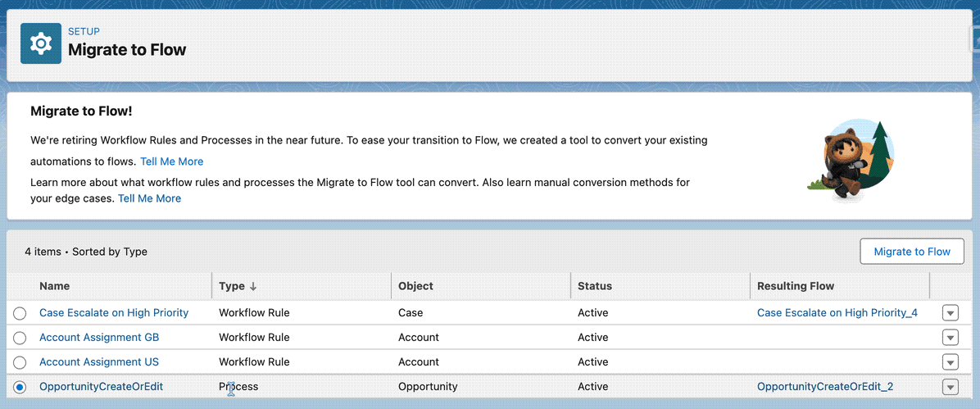Click Workflow Rule cell in Account Assignment GB row
Screen dimensions: 980x409
254,337
